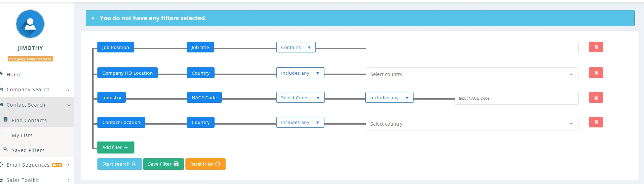
Task: Go to Home in sidebar
Action: (x=14, y=75)
